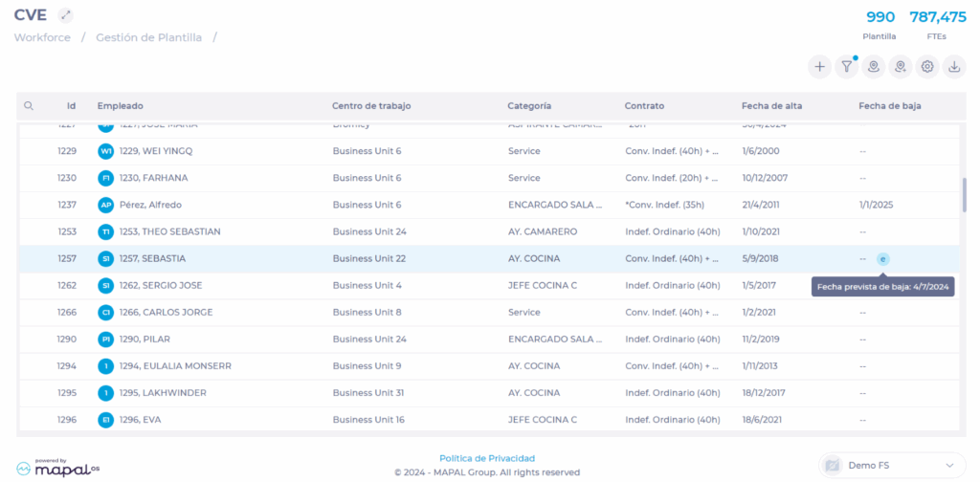Click the location pin icon
Viewport: 980px width, 482px height.
[x=873, y=66]
